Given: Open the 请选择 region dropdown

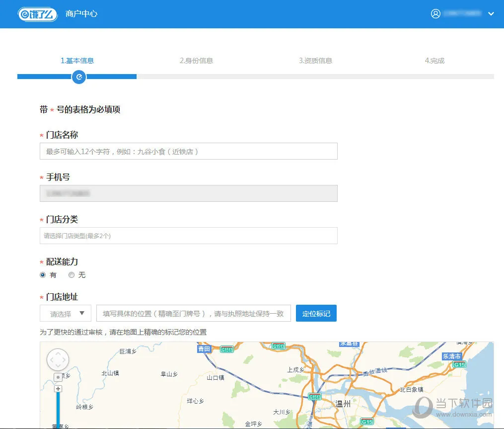Looking at the screenshot, I should click(x=66, y=314).
